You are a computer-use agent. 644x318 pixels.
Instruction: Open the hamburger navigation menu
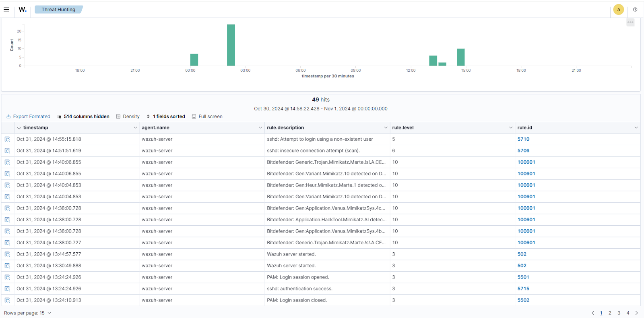(x=6, y=9)
